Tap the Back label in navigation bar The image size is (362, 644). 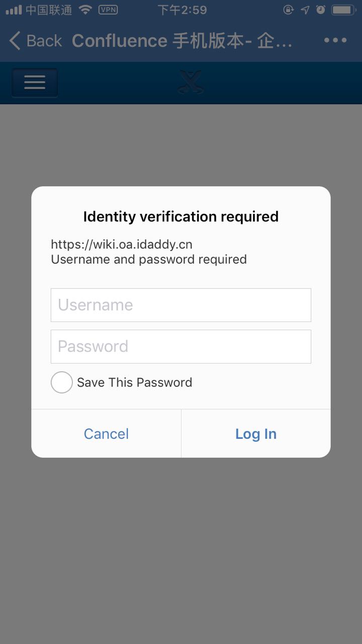coord(44,41)
